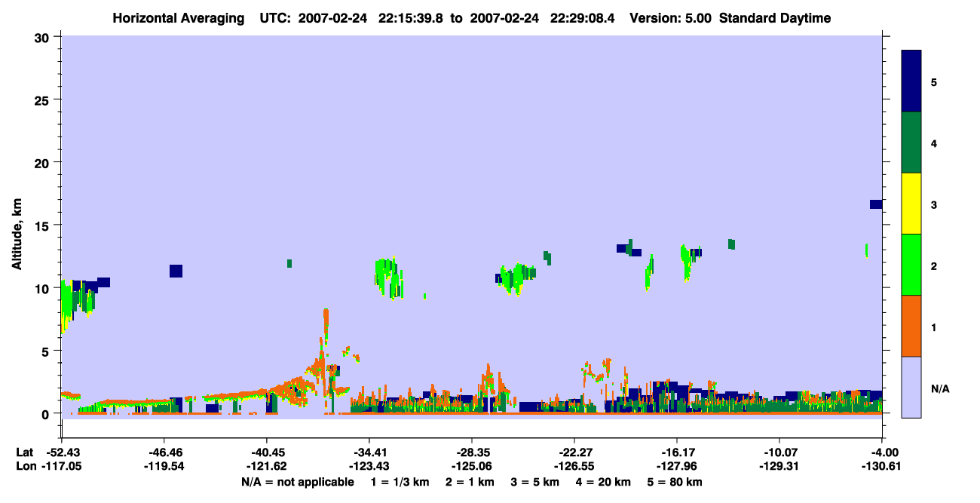The height and width of the screenshot is (503, 980).
Task: Click latitude value '-40.45'
Action: (x=268, y=452)
